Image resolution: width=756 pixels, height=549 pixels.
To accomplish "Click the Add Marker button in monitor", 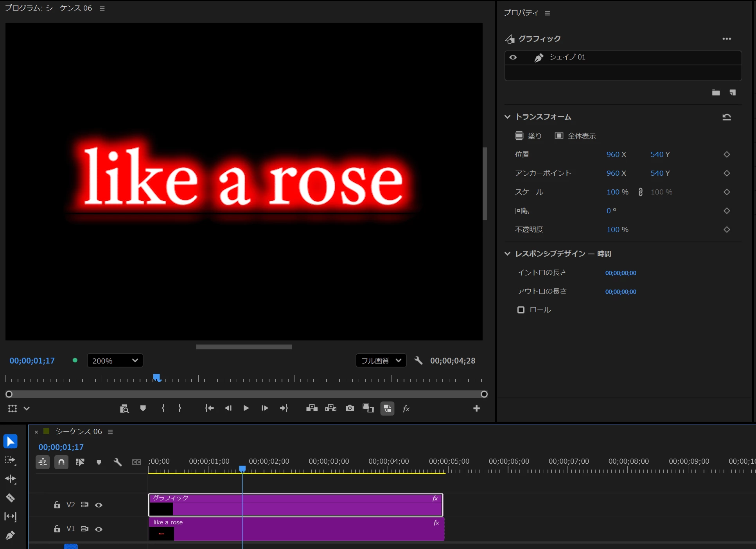I will [x=143, y=409].
